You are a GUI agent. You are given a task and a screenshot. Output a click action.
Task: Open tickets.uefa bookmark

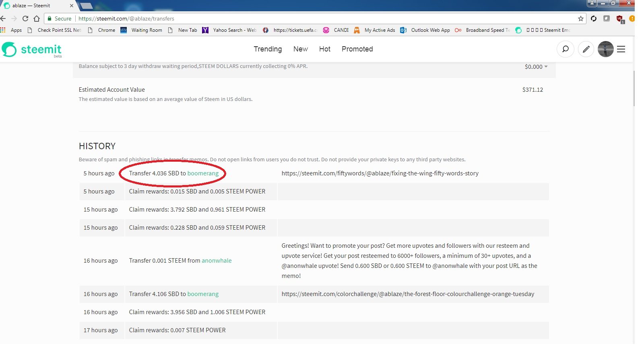(290, 30)
